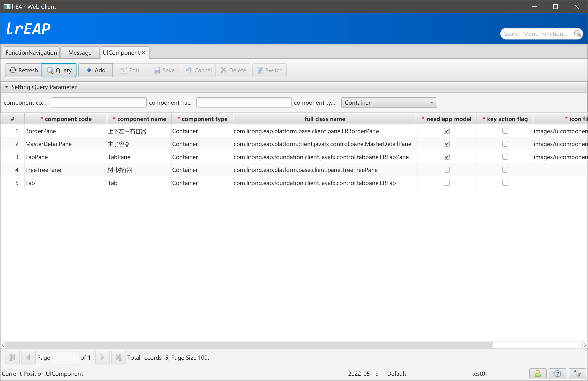Uncheck need app model for BorderPane
Image resolution: width=588 pixels, height=381 pixels.
pyautogui.click(x=447, y=131)
